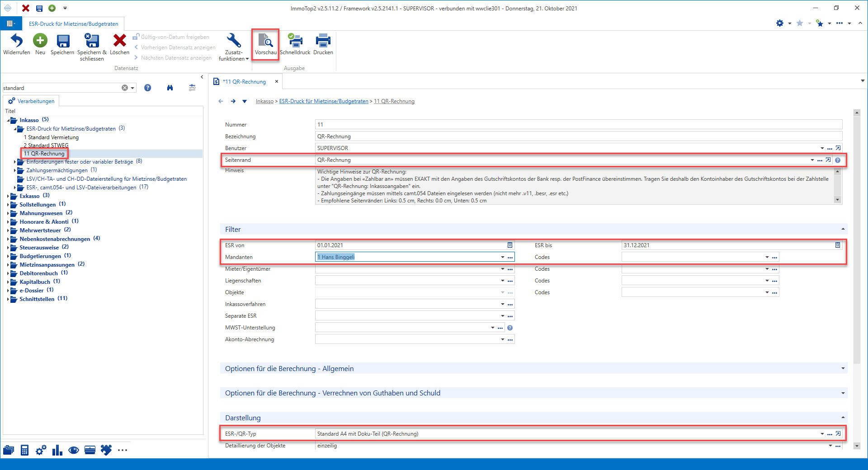Open the Seitenrand dropdown arrow
Screen dimensions: 868x470
pyautogui.click(x=812, y=160)
